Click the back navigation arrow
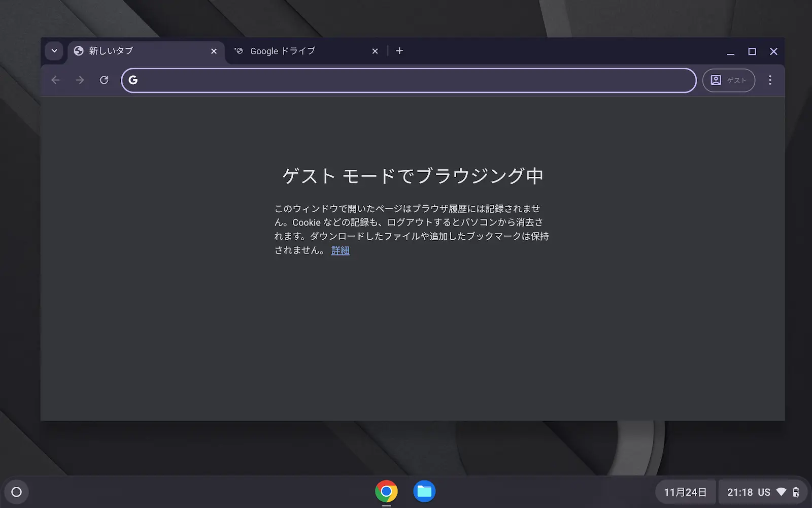812x508 pixels. click(55, 80)
